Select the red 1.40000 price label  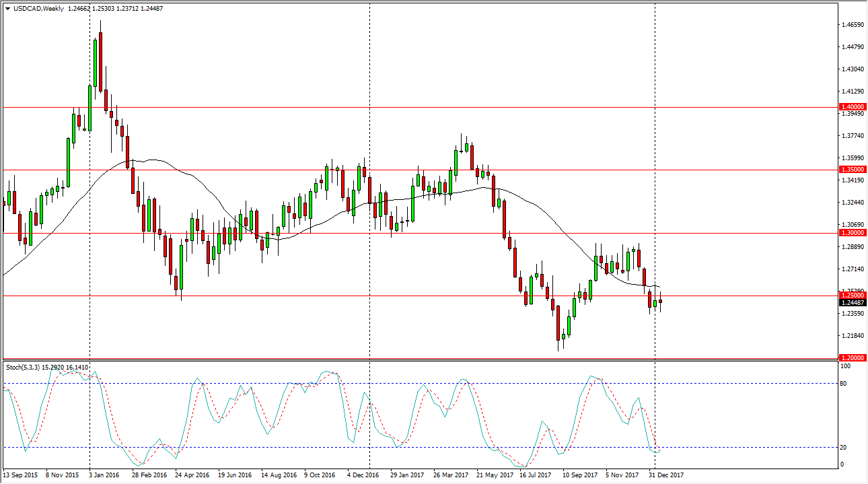click(x=852, y=107)
